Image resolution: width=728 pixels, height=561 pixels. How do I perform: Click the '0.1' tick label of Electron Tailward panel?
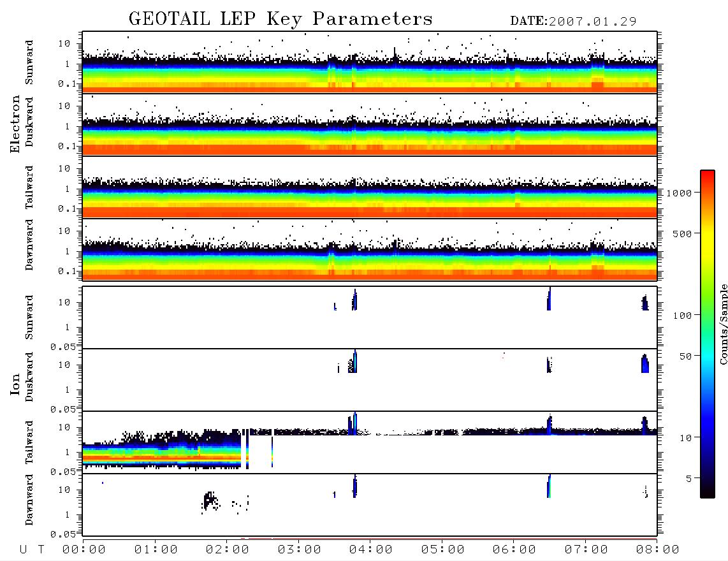pos(66,209)
